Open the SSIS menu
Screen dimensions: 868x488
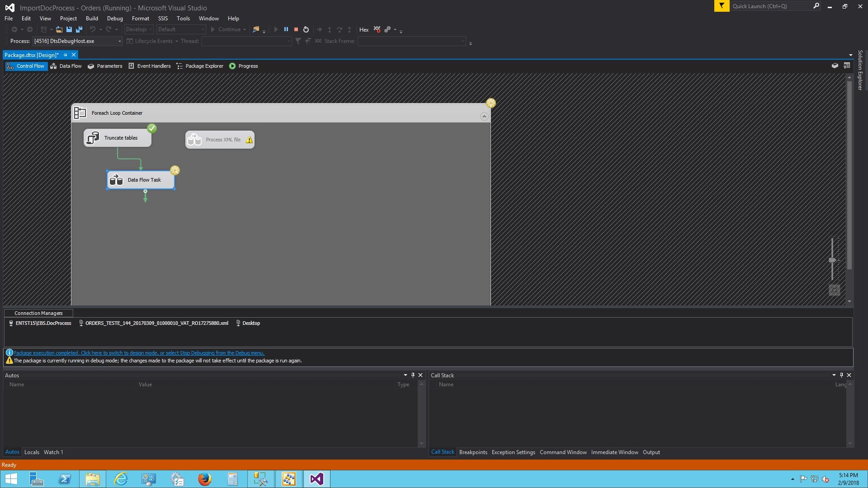(163, 19)
